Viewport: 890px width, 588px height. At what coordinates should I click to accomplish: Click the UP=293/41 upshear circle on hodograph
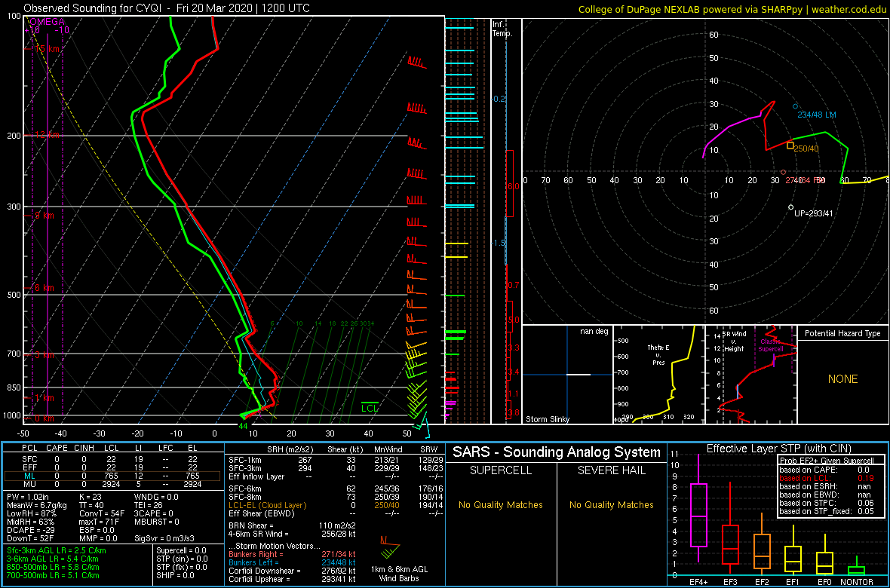click(x=790, y=207)
